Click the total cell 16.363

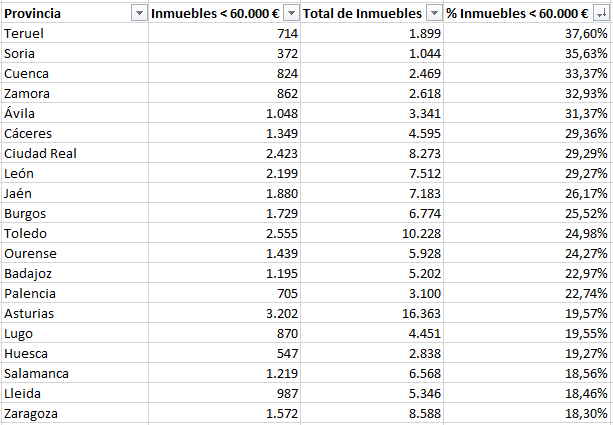(372, 313)
